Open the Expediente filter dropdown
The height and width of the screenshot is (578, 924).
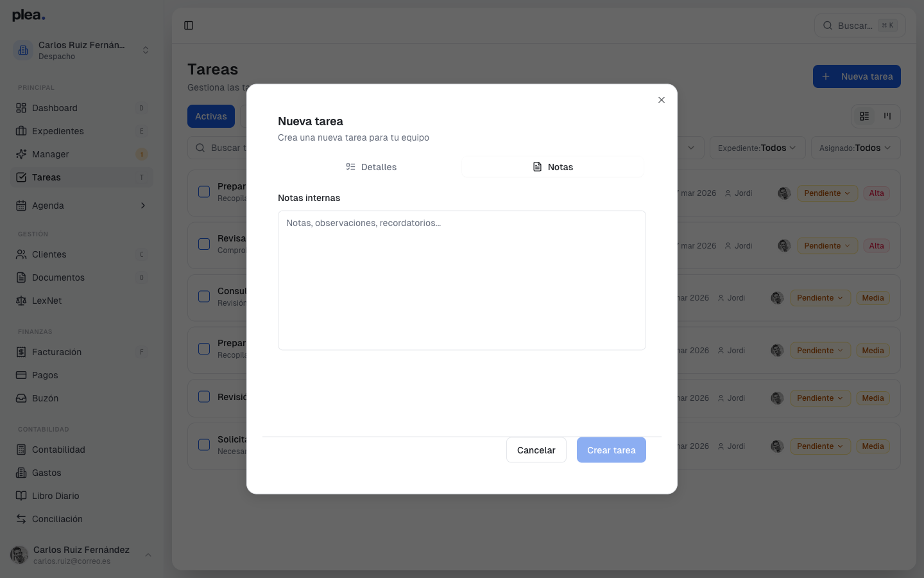coord(757,148)
